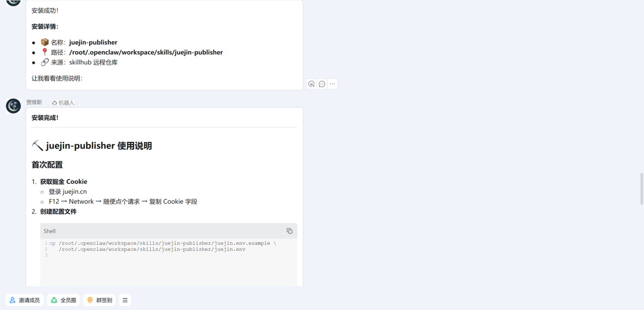Click the Shell language label
This screenshot has width=644, height=310.
50,231
